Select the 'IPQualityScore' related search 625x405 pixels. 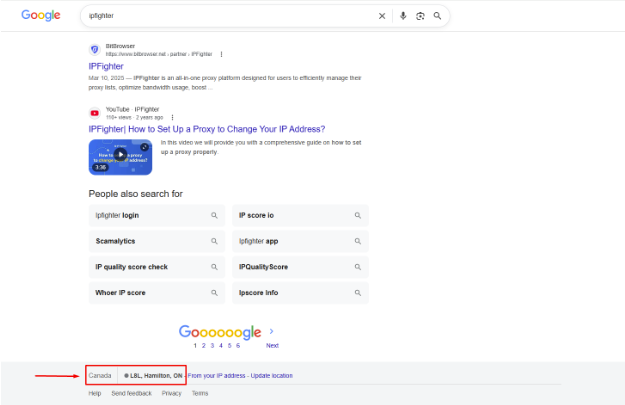pos(301,267)
